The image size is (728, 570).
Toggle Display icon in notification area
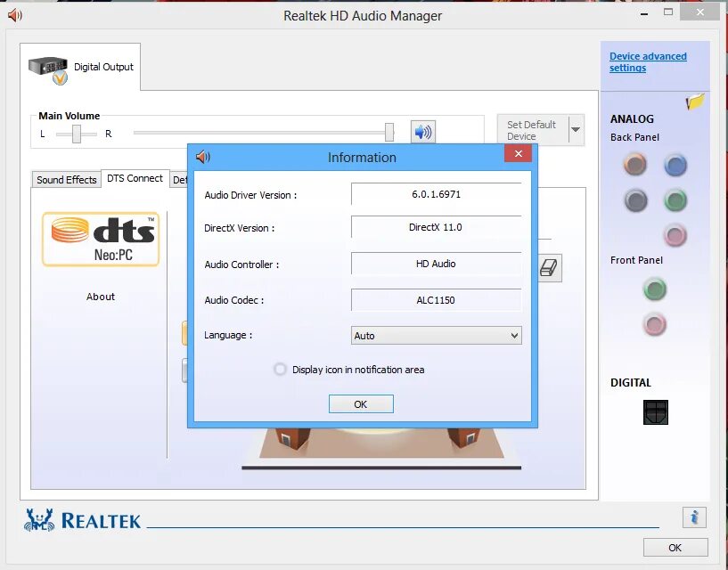click(x=280, y=370)
